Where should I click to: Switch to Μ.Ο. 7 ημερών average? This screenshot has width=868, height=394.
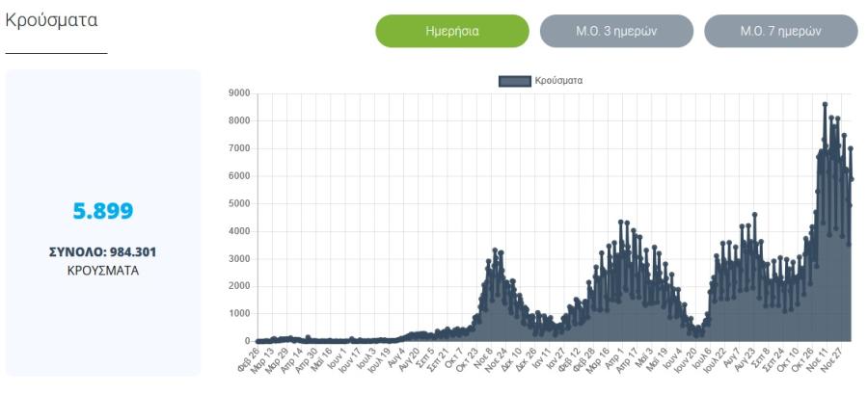780,31
